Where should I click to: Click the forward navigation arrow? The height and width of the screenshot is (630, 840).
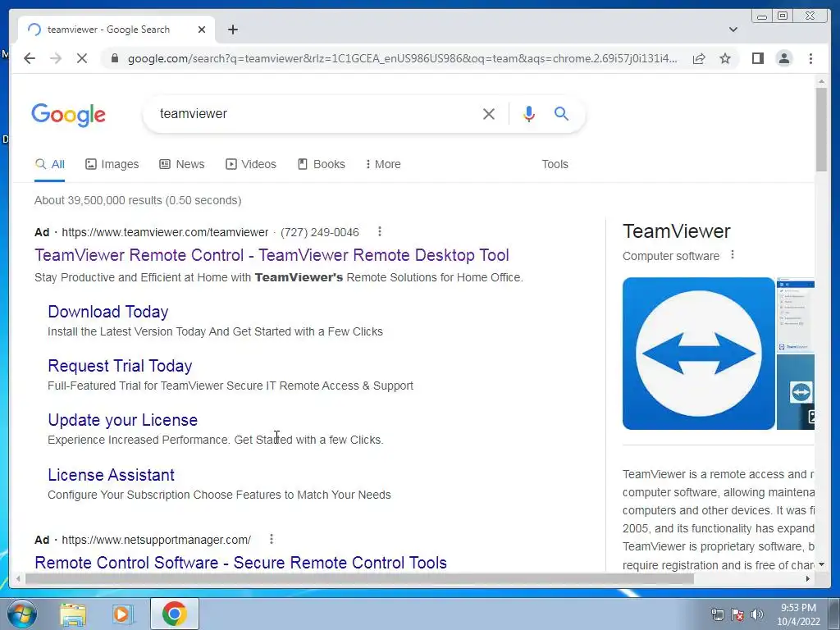coord(56,58)
